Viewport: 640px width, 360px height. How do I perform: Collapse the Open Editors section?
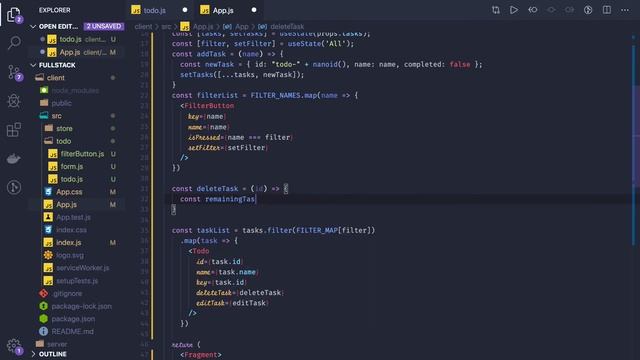tap(33, 27)
